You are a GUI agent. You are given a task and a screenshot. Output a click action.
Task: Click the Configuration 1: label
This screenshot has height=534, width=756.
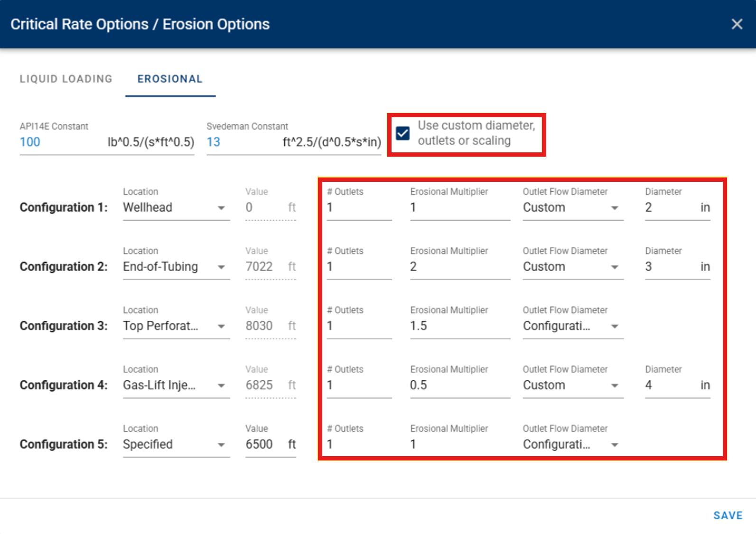coord(64,207)
